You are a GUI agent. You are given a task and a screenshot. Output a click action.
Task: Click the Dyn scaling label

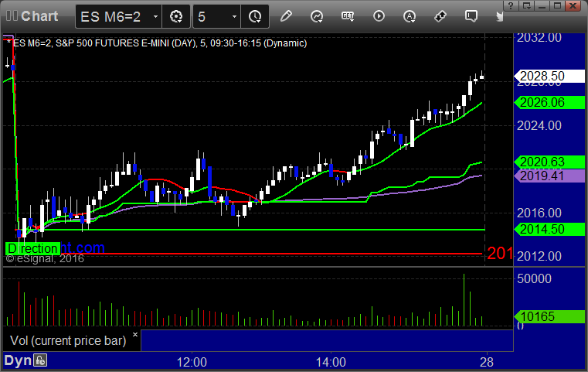point(17,360)
